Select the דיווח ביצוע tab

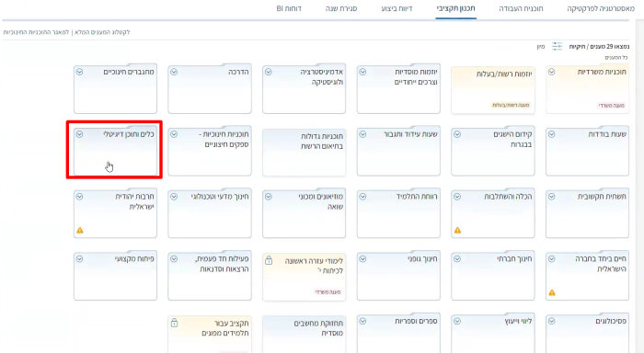pyautogui.click(x=397, y=8)
